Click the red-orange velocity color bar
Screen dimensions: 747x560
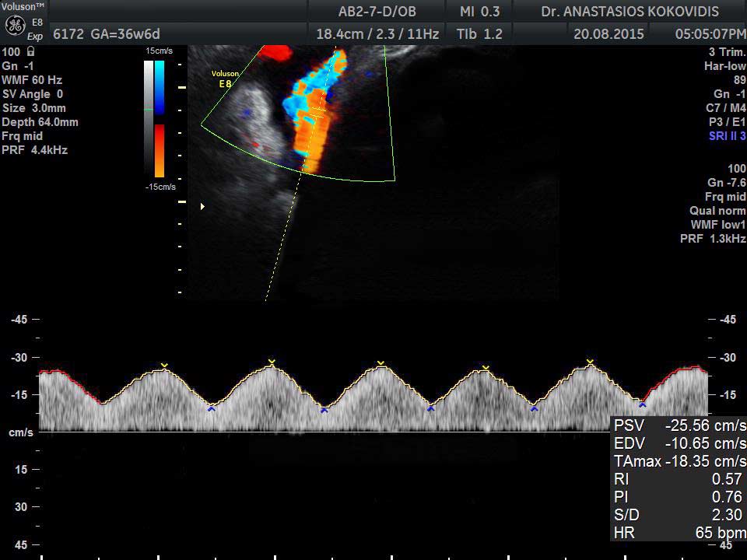pyautogui.click(x=160, y=150)
